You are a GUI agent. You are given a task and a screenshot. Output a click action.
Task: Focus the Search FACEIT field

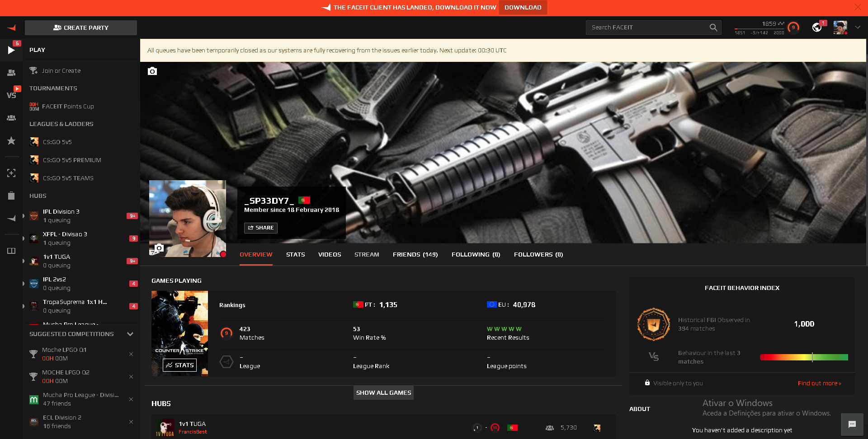pos(653,28)
